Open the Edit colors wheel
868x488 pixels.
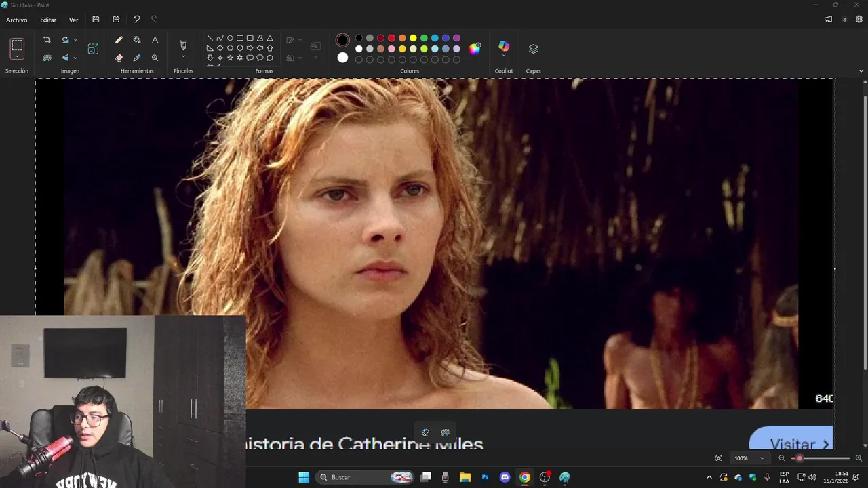click(x=475, y=48)
